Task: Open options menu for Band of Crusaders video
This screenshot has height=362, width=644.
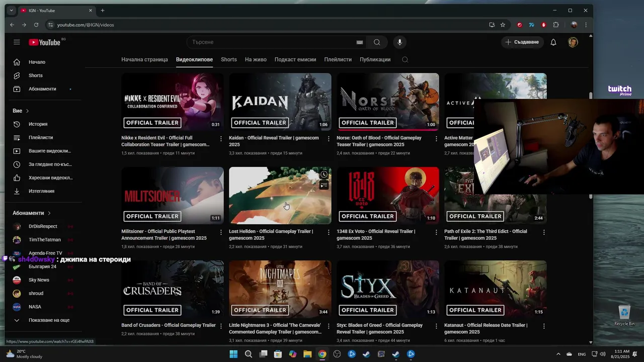Action: pyautogui.click(x=221, y=326)
